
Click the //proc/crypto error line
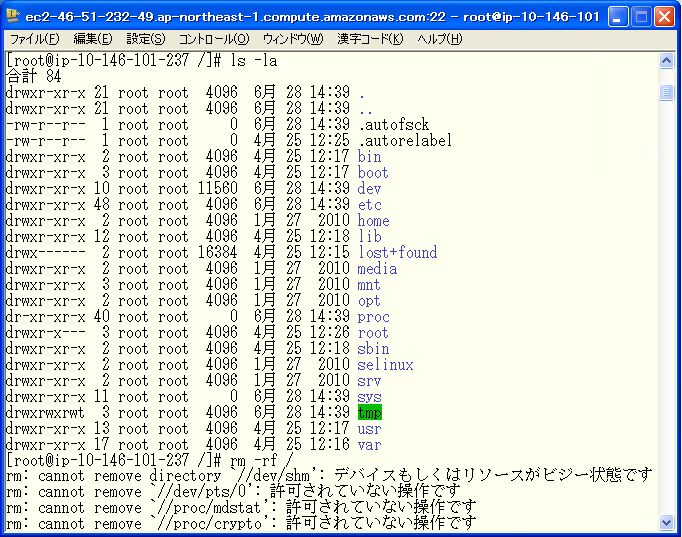click(241, 524)
